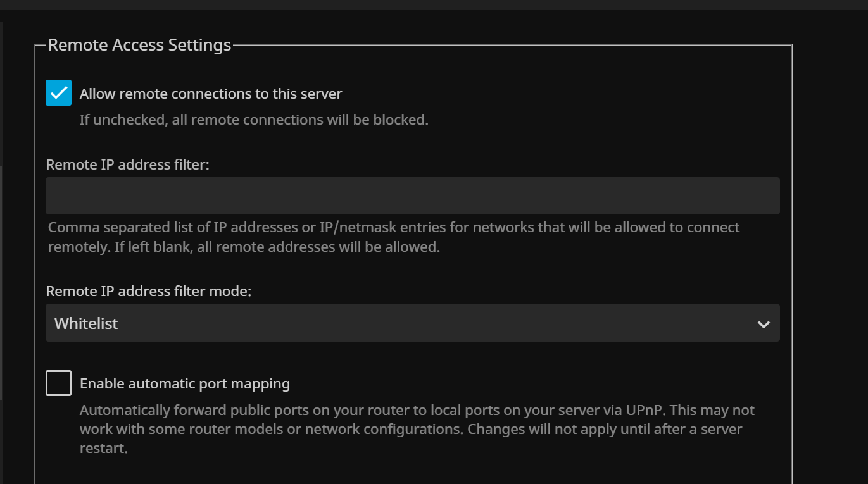Uncheck the Allow remote connections checkbox
Image resolution: width=868 pixels, height=484 pixels.
pyautogui.click(x=59, y=93)
